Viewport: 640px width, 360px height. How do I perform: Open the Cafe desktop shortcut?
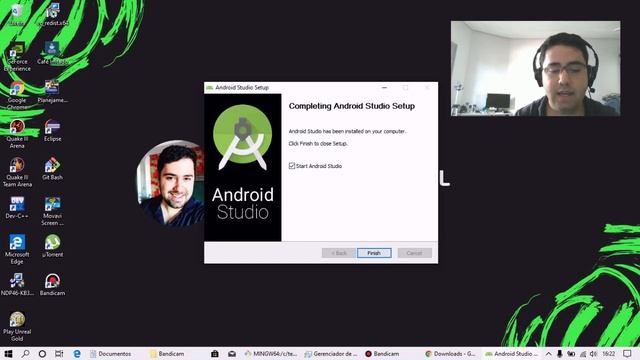[52, 53]
